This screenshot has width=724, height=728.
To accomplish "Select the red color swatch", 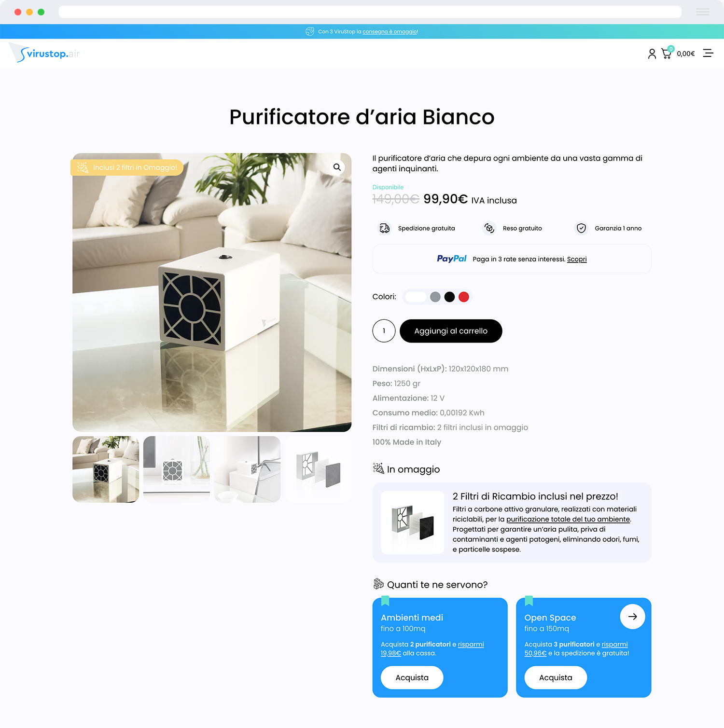I will pos(464,297).
